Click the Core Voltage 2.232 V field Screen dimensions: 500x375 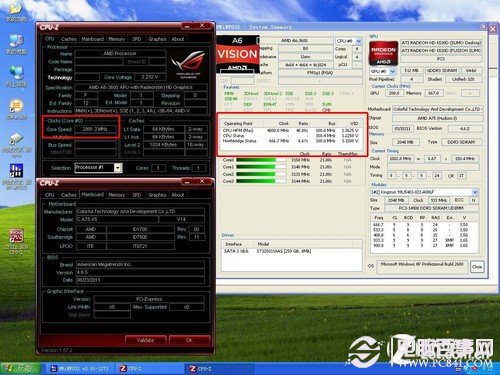(x=149, y=77)
